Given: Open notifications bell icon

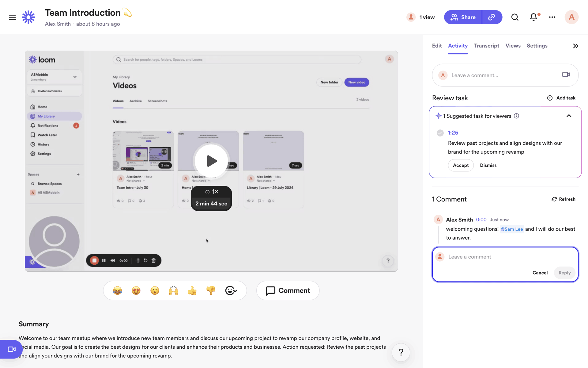Looking at the screenshot, I should (533, 17).
